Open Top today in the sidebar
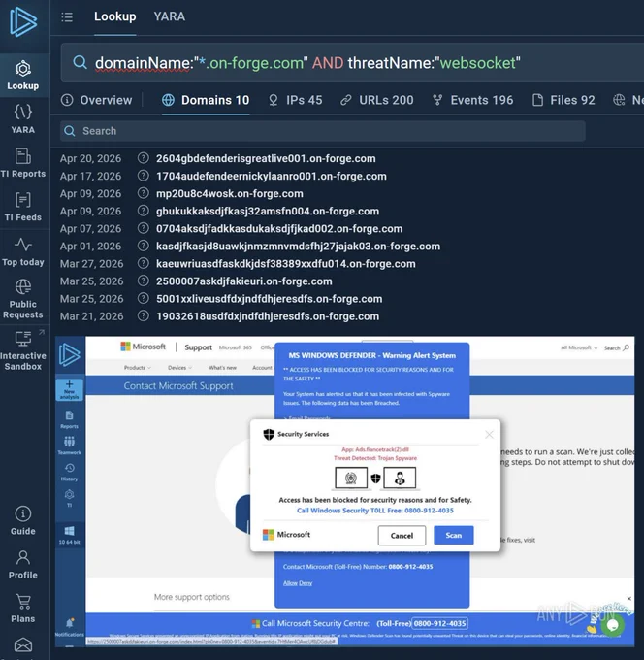Screen dimensions: 644x660 (23, 251)
